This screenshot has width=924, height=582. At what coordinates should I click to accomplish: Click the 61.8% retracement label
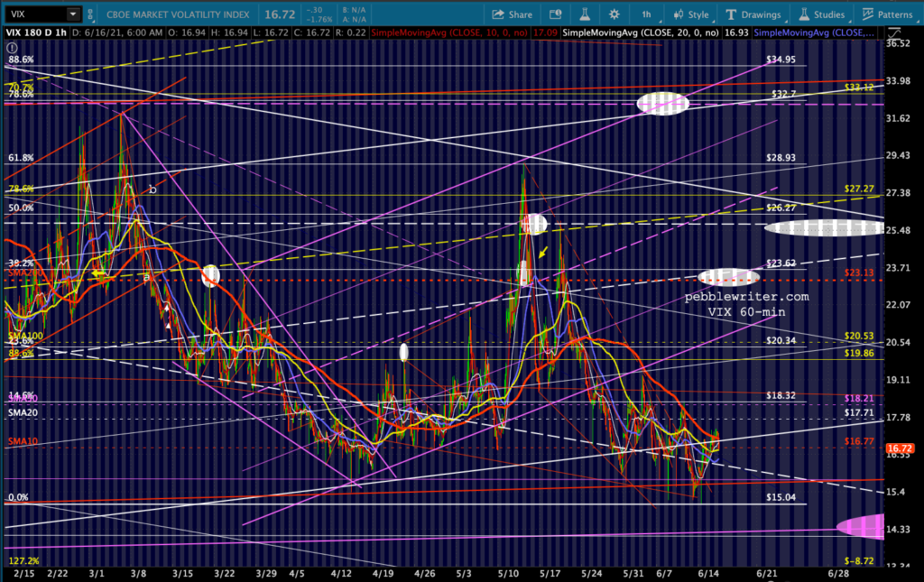coord(22,158)
